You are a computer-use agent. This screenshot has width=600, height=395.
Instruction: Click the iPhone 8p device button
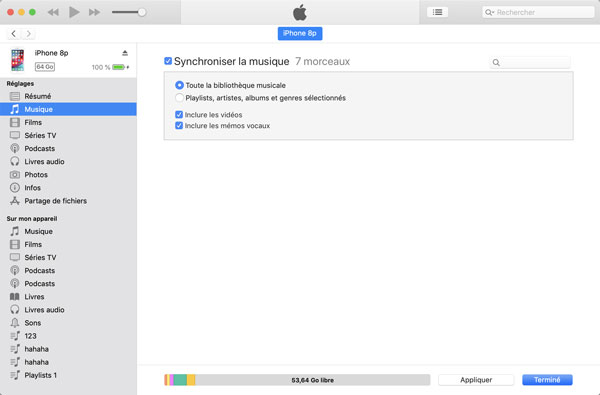point(300,33)
